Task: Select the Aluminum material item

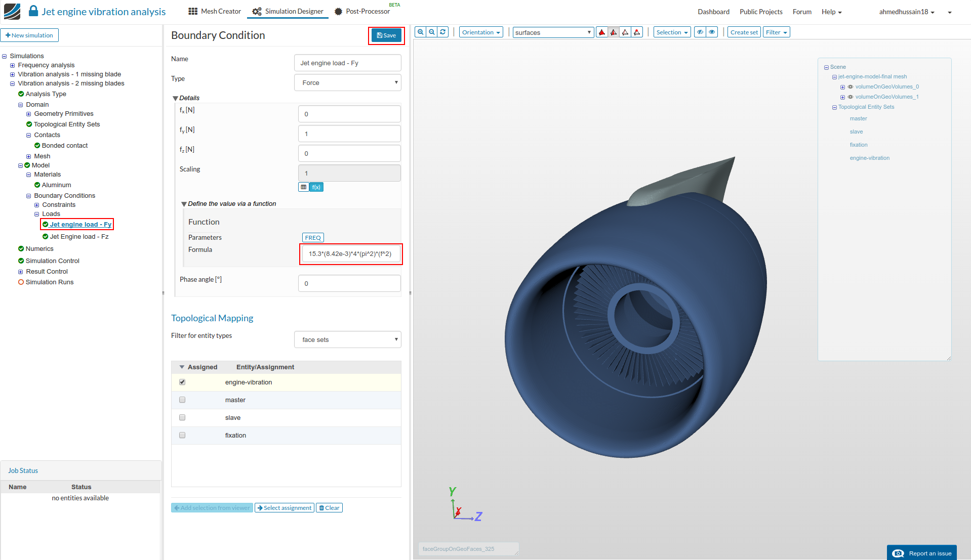Action: point(56,185)
